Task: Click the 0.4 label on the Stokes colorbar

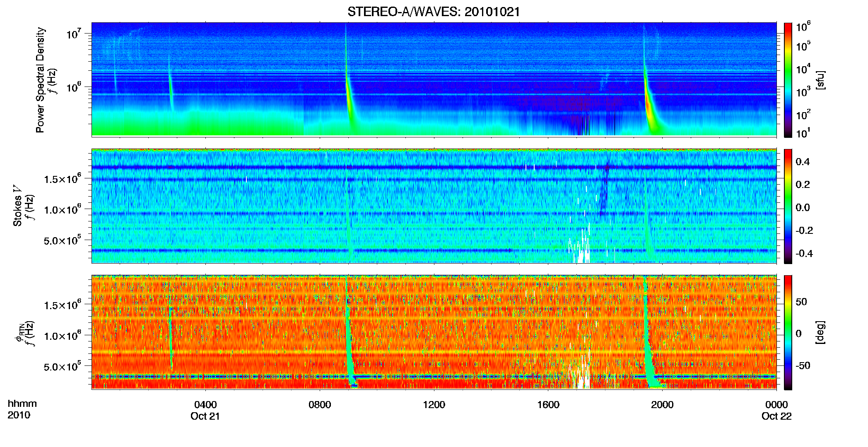Action: pyautogui.click(x=803, y=162)
